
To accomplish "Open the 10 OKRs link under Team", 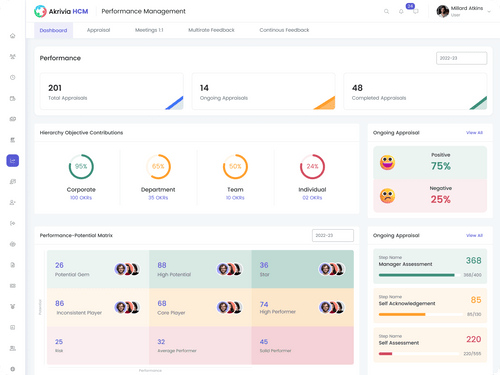I will coord(235,198).
